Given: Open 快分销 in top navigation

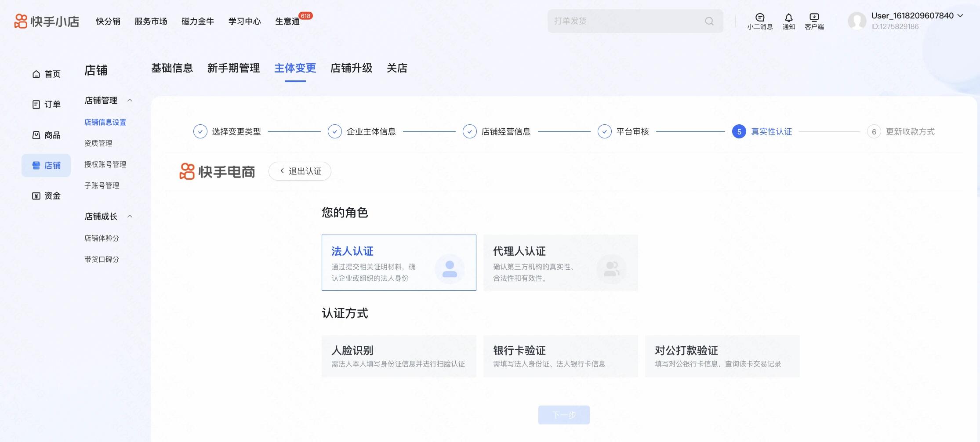Looking at the screenshot, I should pyautogui.click(x=108, y=22).
